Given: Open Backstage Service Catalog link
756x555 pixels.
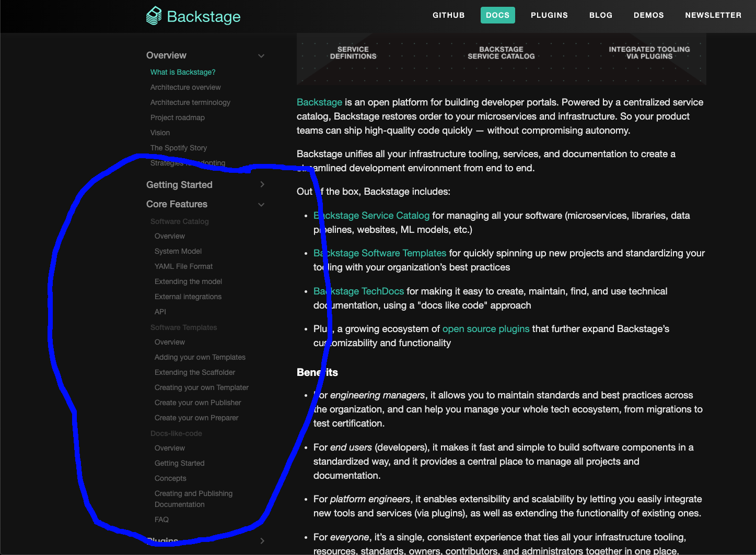Looking at the screenshot, I should click(x=371, y=215).
